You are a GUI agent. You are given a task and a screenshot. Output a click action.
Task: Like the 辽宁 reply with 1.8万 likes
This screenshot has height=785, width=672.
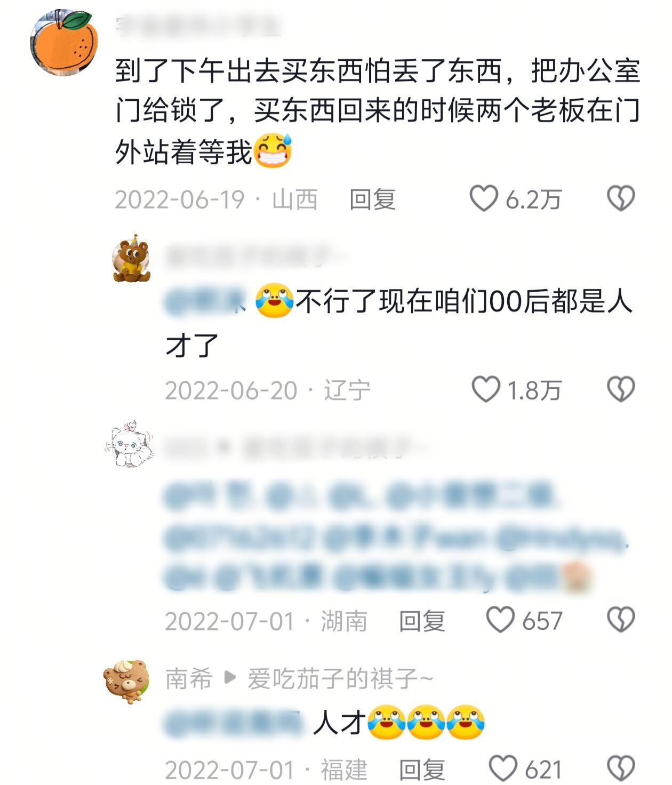[x=486, y=389]
